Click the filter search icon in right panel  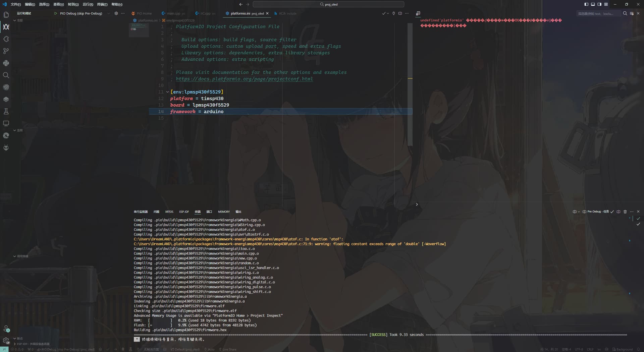pyautogui.click(x=625, y=13)
